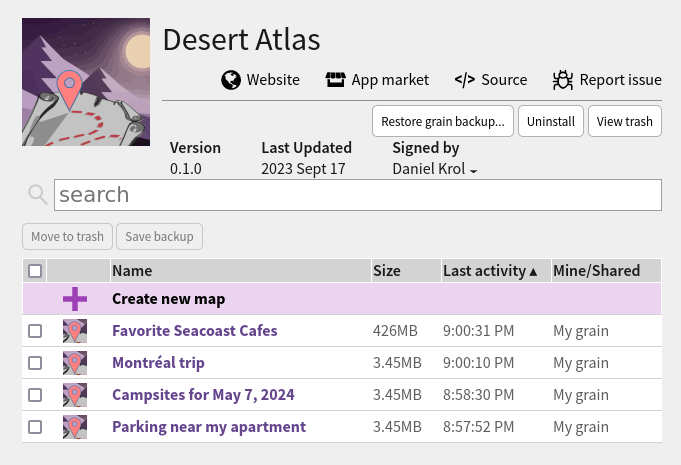
Task: Check the Favorite Seacoast Cafes checkbox
Action: (35, 331)
